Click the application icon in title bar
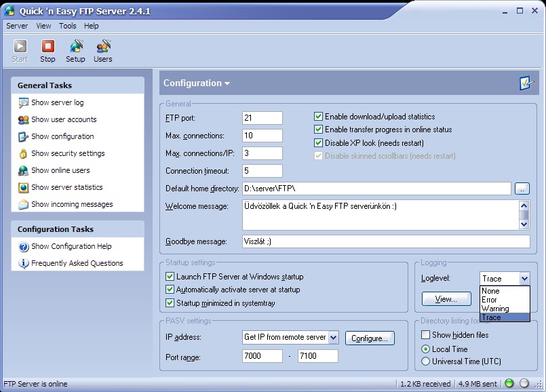Screen dimensions: 546x392 [x=9, y=11]
